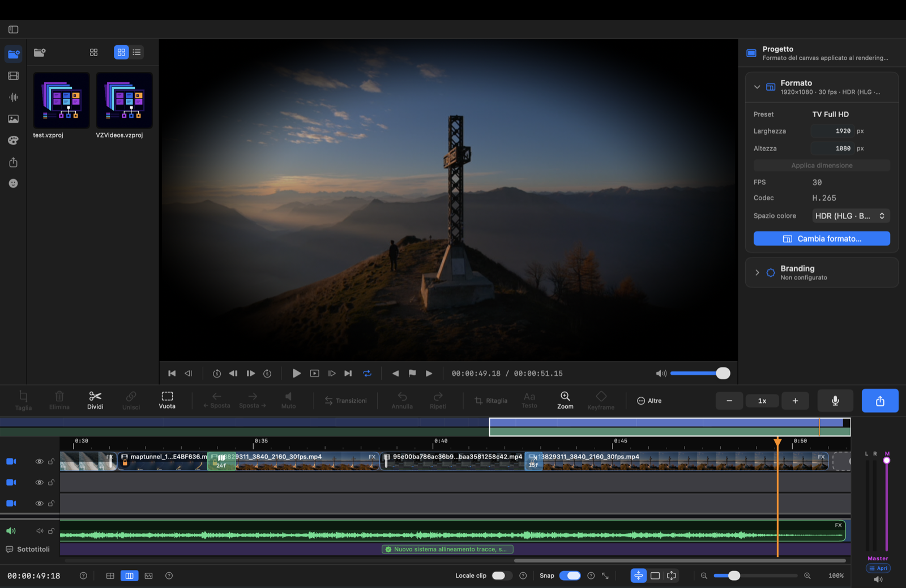The width and height of the screenshot is (906, 588).
Task: Start voice-over recording with microphone button
Action: pyautogui.click(x=835, y=401)
